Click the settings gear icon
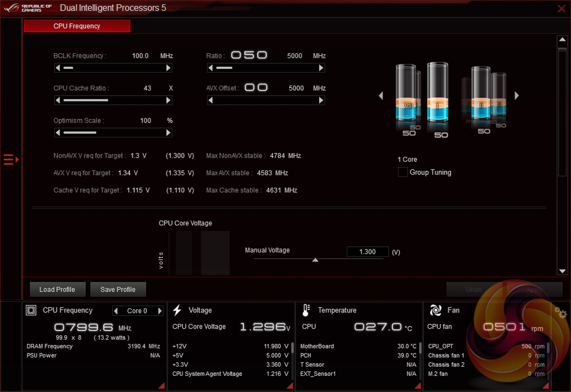Screen dimensions: 571x392 tap(560, 313)
